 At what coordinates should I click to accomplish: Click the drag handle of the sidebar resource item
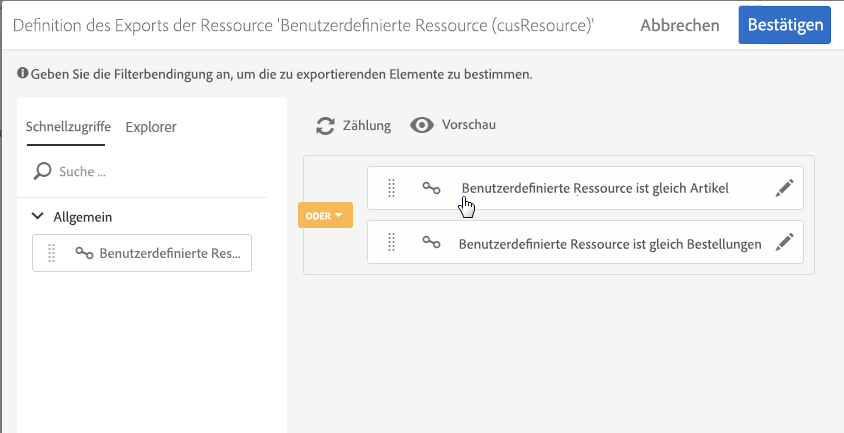52,254
